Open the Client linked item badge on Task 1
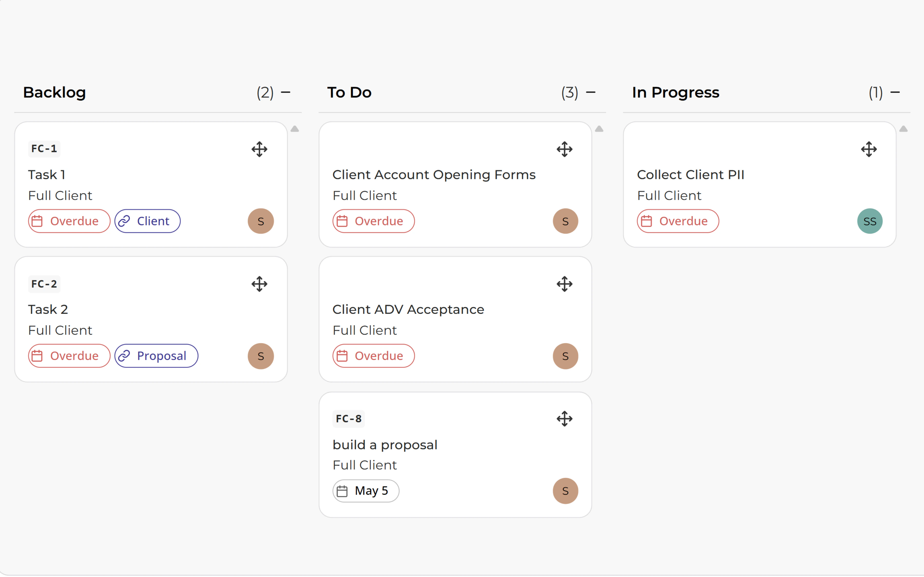Image resolution: width=924 pixels, height=577 pixels. pyautogui.click(x=147, y=221)
